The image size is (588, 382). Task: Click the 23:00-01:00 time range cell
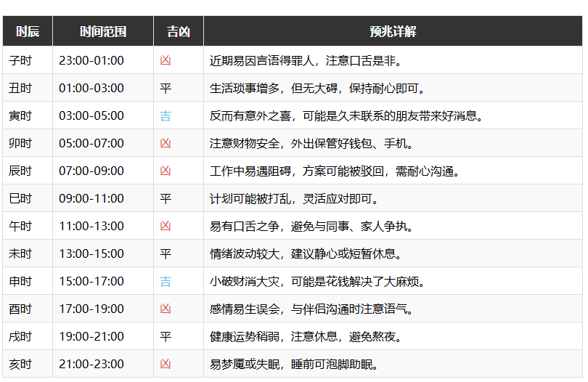click(91, 60)
